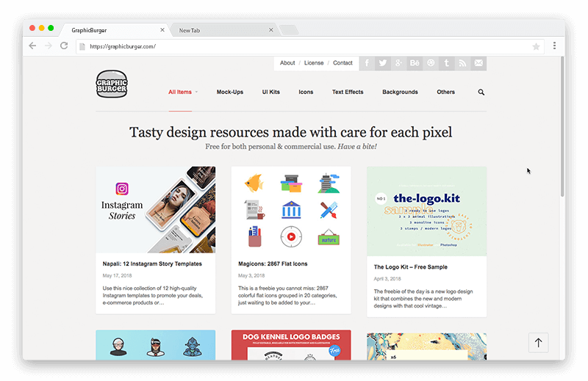This screenshot has height=381, width=588.
Task: Close the GraphicBurger tab
Action: (162, 30)
